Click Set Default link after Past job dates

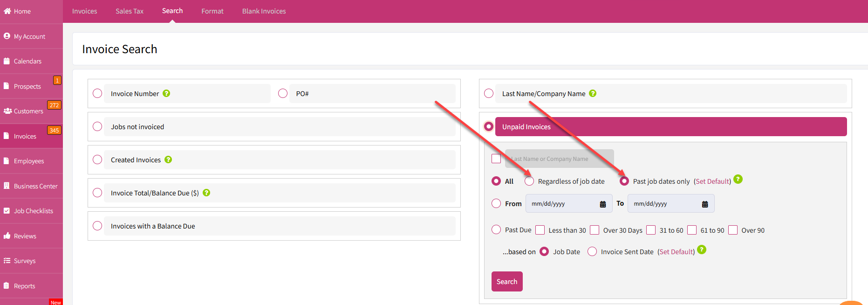coord(712,181)
